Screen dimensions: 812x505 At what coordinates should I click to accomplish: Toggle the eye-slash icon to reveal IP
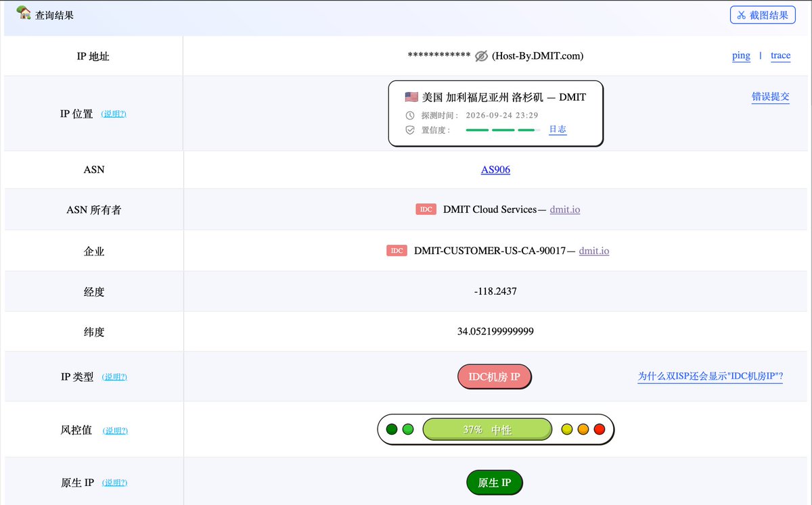481,56
